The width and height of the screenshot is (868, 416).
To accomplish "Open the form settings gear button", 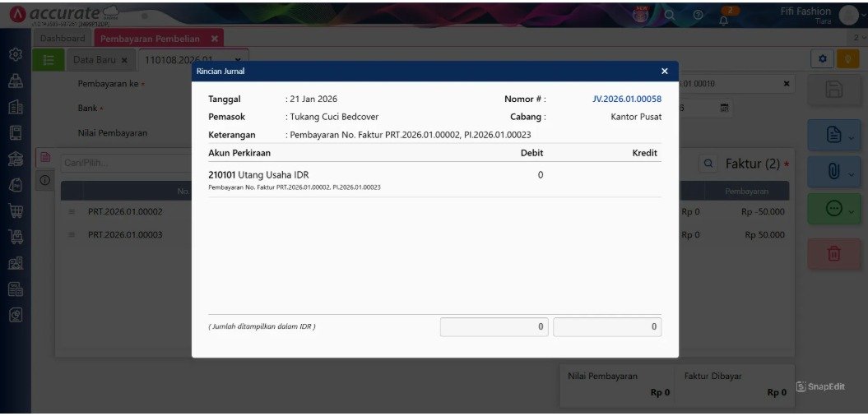I will click(x=822, y=58).
